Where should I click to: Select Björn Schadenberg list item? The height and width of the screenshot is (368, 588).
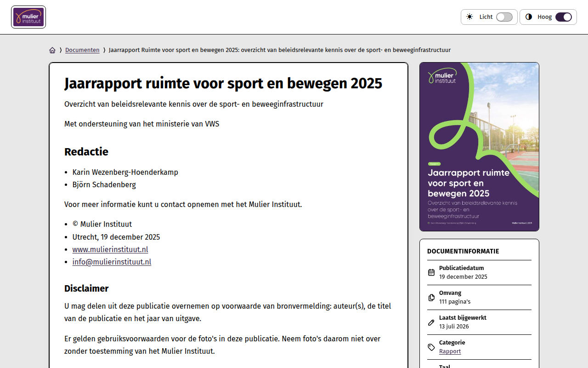(104, 184)
